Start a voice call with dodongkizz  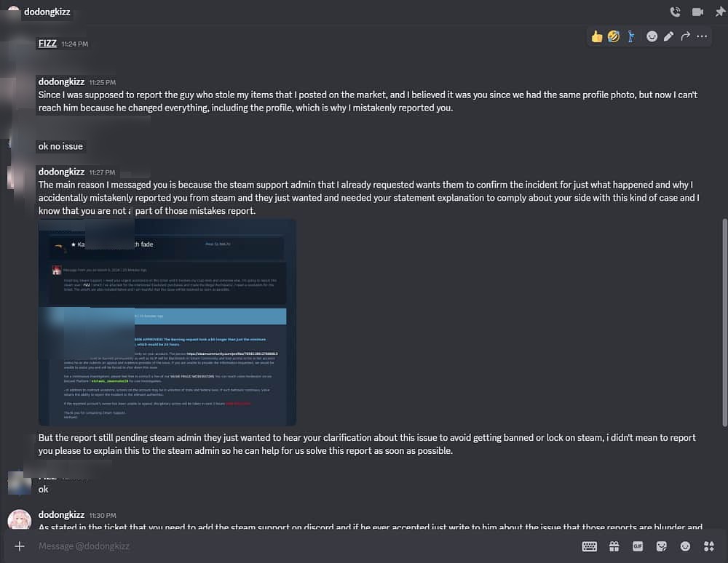pos(675,12)
